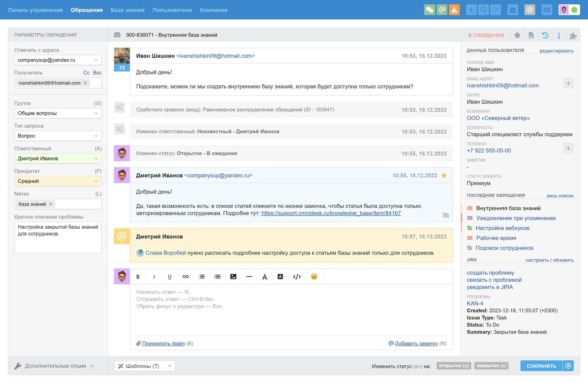The width and height of the screenshot is (588, 383).
Task: Choose text color in editor
Action: click(x=265, y=277)
